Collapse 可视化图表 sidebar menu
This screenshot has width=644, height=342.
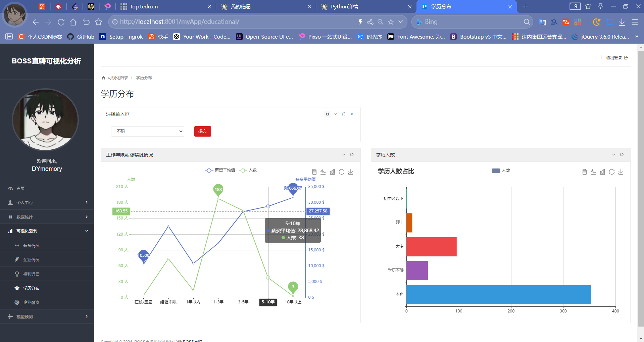(47, 231)
